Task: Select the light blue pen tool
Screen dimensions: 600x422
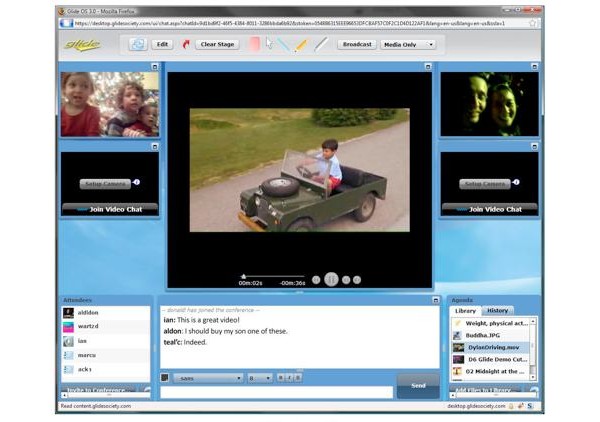Action: pos(284,45)
